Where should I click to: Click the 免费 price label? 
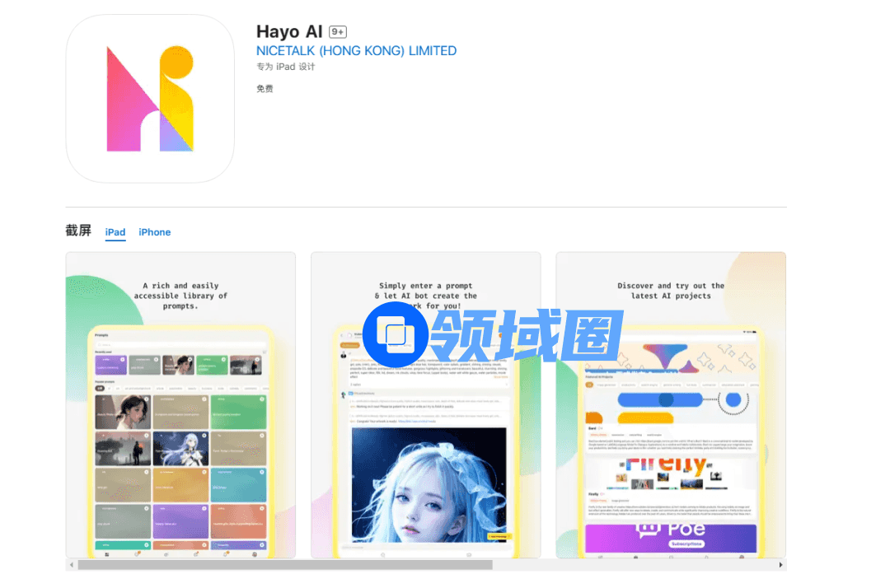pos(265,89)
